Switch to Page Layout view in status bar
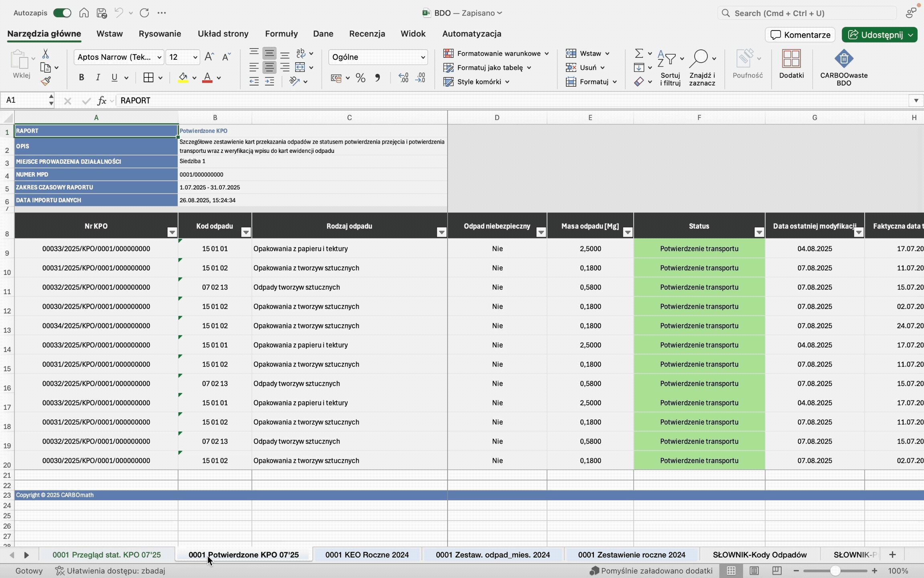 [754, 570]
